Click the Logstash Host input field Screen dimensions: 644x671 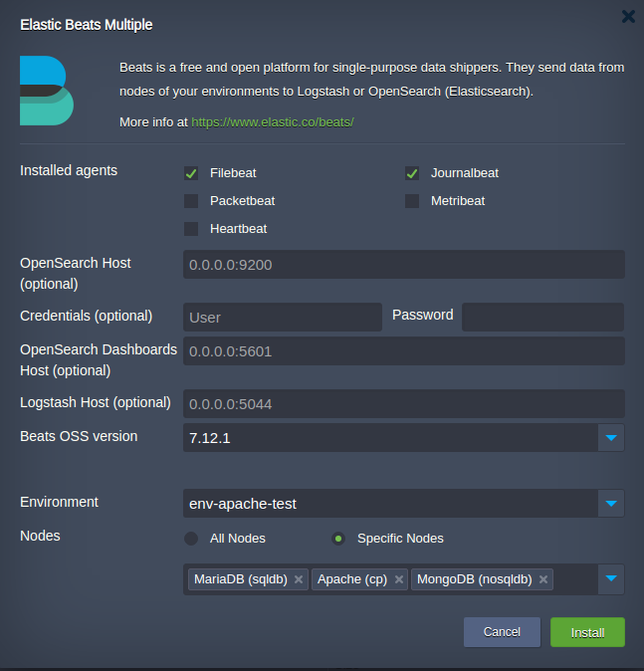point(404,404)
